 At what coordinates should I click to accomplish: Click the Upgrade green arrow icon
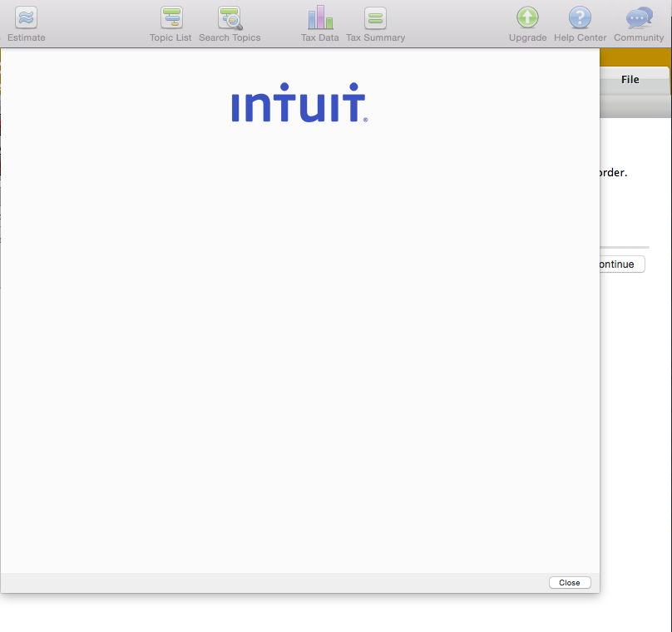(x=527, y=17)
